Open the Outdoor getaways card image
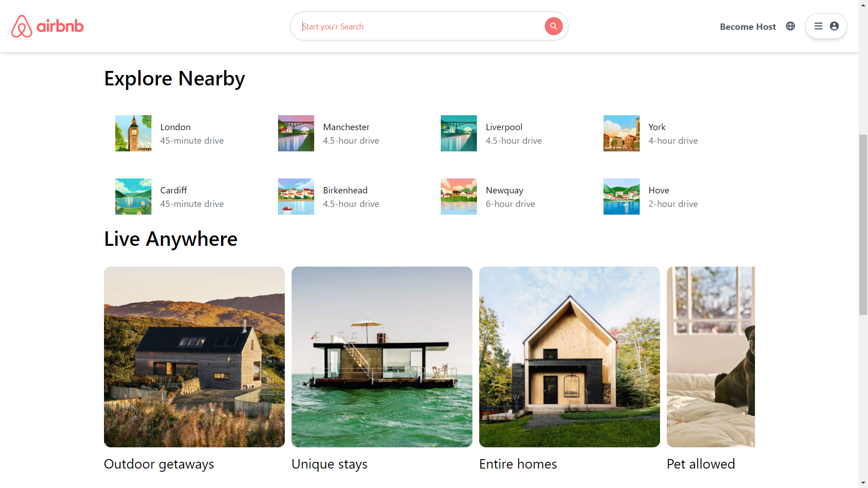This screenshot has height=488, width=868. pos(194,357)
